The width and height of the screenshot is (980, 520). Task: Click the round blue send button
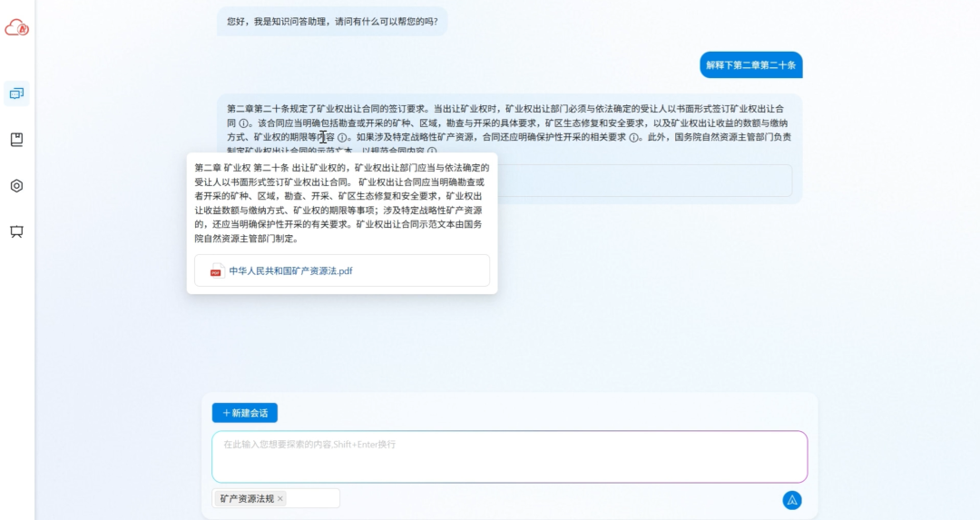(x=792, y=500)
